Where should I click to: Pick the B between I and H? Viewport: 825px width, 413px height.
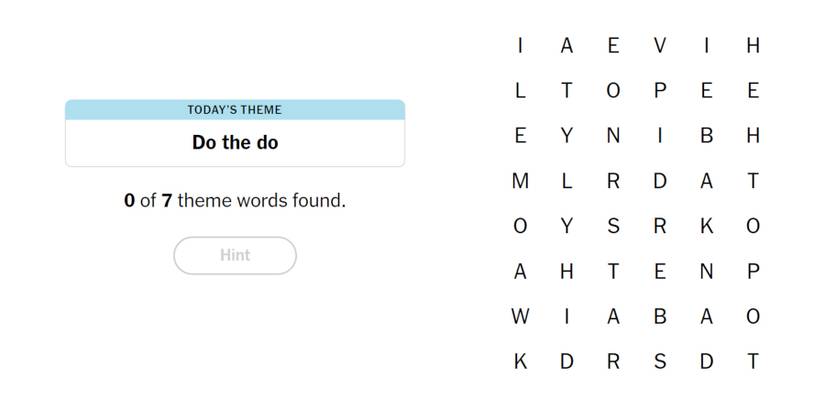pos(707,136)
